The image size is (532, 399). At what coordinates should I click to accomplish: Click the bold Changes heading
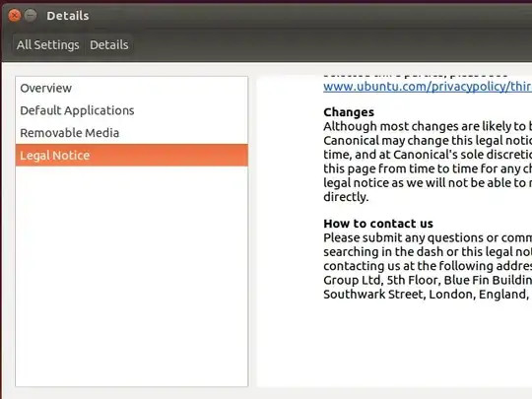(x=349, y=112)
